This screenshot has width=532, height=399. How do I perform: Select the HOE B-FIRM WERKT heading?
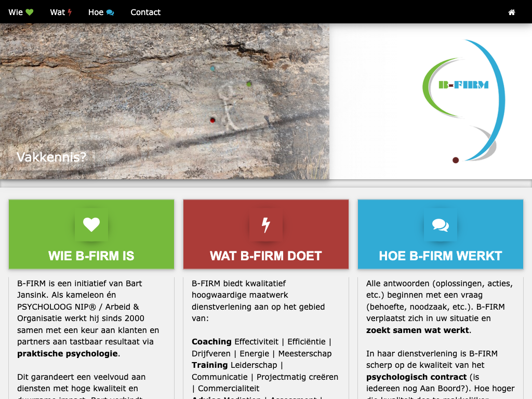pyautogui.click(x=441, y=256)
